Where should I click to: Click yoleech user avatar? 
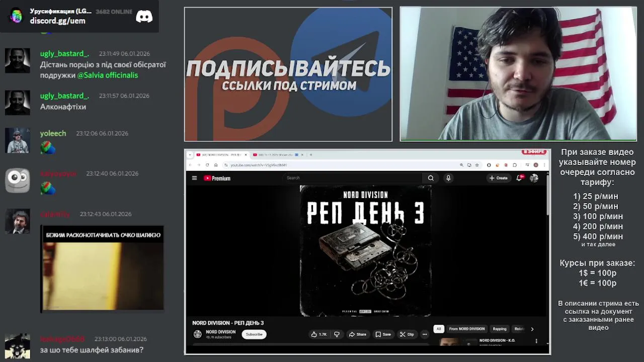18,141
